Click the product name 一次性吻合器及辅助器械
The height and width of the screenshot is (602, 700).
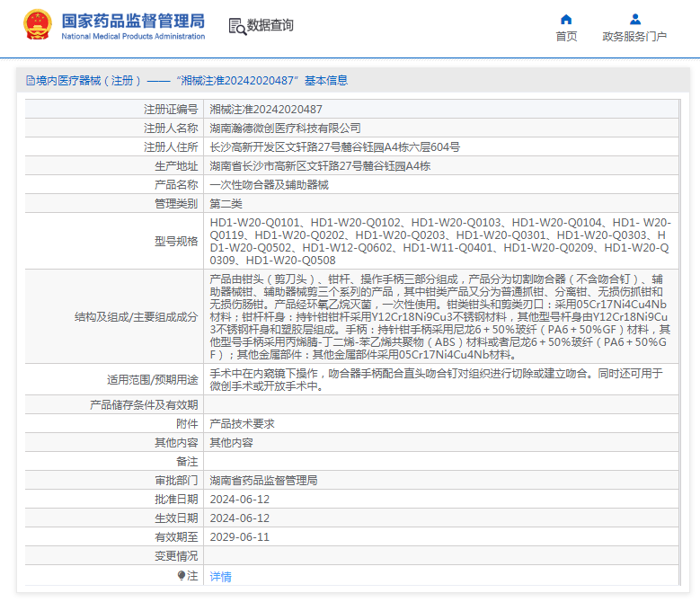(269, 185)
